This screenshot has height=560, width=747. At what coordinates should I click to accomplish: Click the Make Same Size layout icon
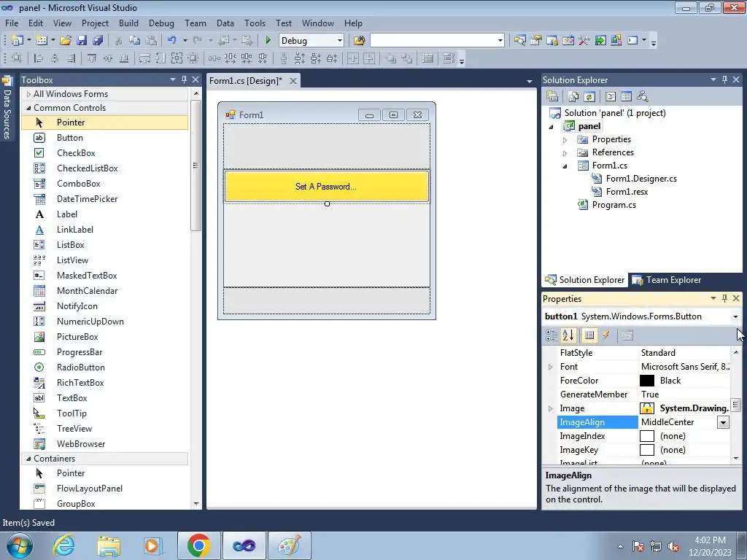point(177,58)
